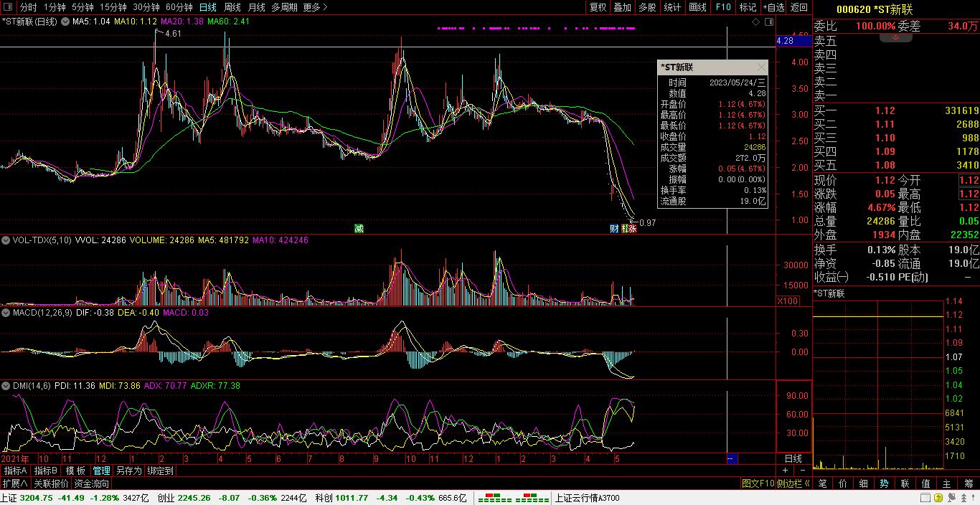This screenshot has height=505, width=980.
Task: Click the blue timeline marker on date axis
Action: tap(731, 458)
